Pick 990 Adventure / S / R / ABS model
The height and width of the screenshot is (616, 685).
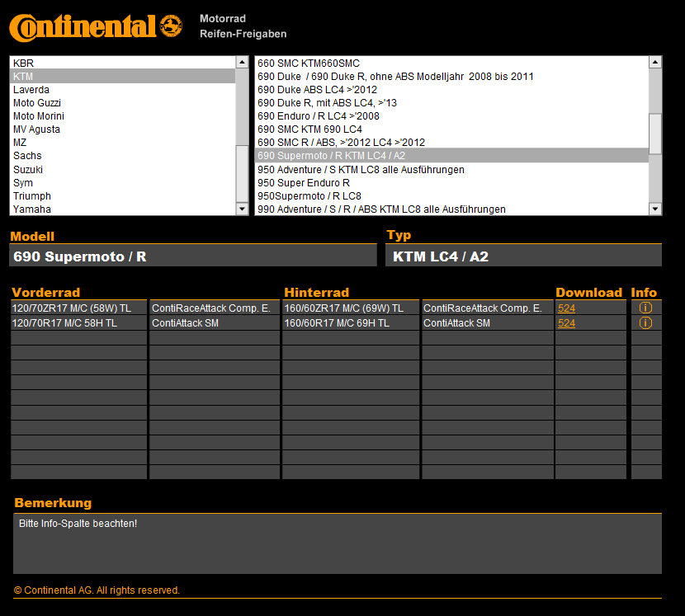tap(451, 209)
